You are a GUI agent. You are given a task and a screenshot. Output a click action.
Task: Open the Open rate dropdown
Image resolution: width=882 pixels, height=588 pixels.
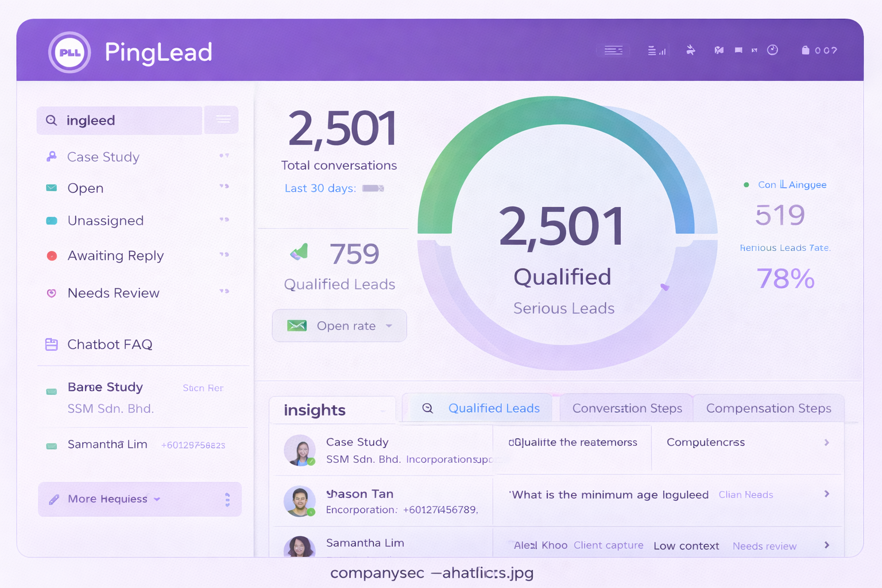point(339,326)
